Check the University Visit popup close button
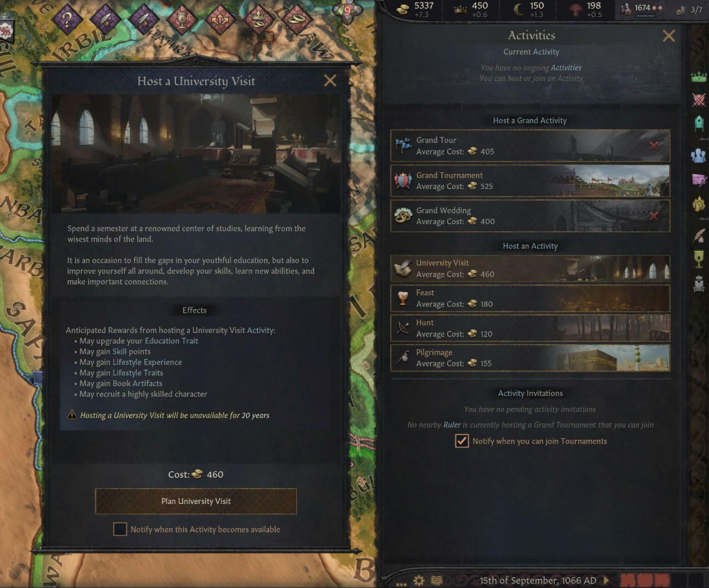This screenshot has width=709, height=588. (330, 80)
